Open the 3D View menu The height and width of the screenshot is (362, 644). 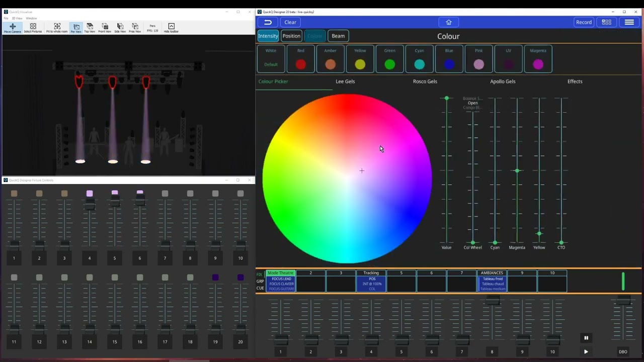coord(17,18)
